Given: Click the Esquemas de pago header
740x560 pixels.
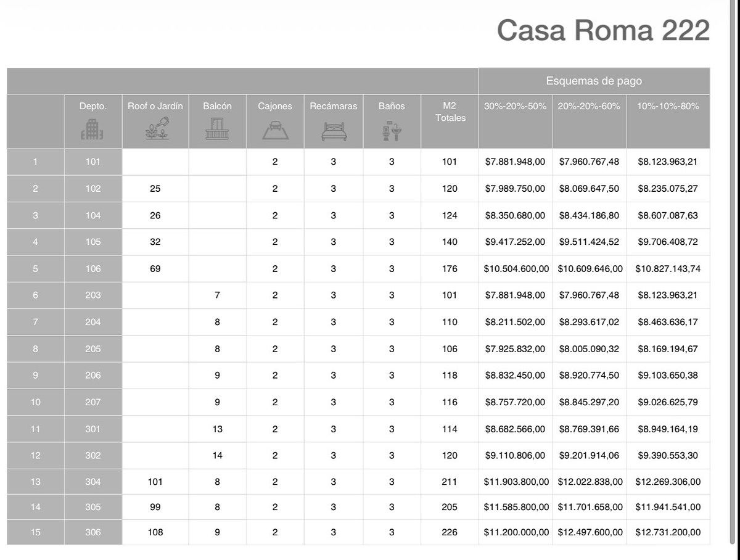Looking at the screenshot, I should coord(594,81).
